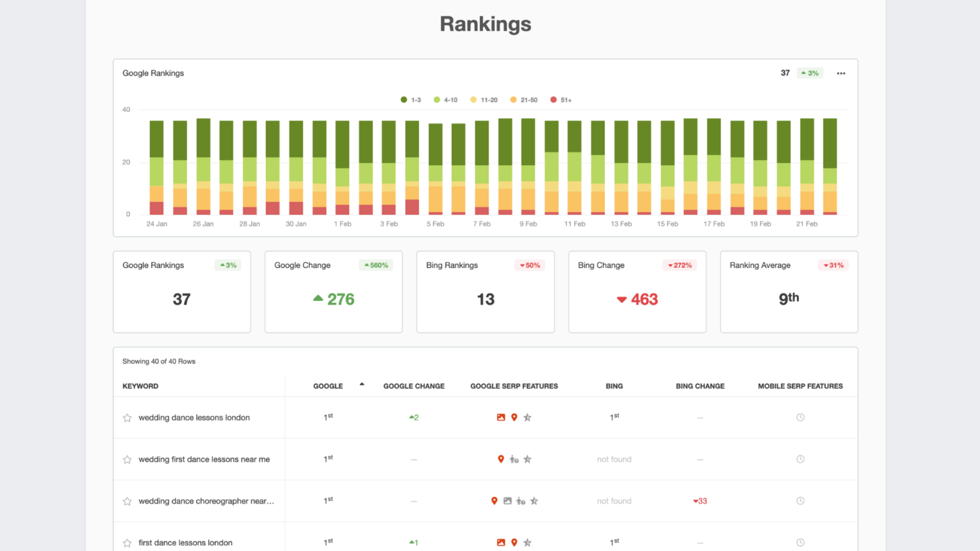This screenshot has height=551, width=980.
Task: Toggle the 21-50 legend series
Action: pos(524,100)
